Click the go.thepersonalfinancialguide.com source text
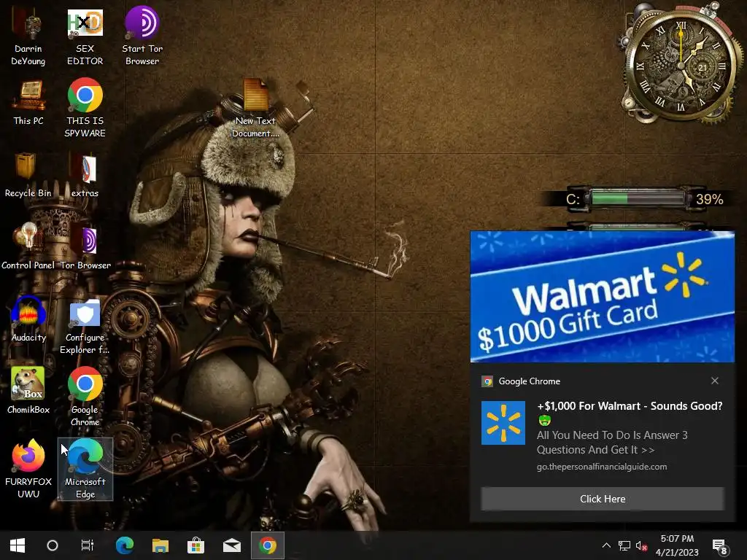 (602, 467)
